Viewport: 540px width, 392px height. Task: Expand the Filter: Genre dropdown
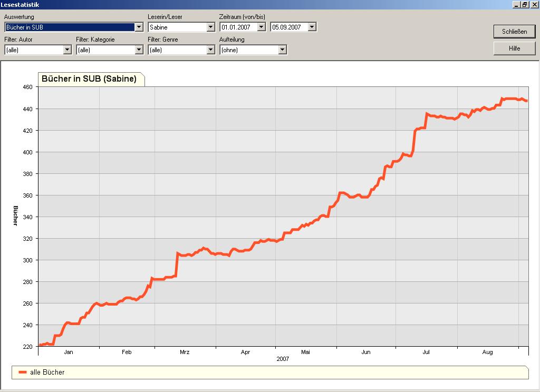click(x=211, y=50)
